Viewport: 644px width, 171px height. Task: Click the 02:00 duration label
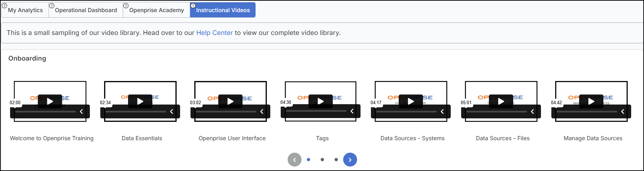coord(15,102)
